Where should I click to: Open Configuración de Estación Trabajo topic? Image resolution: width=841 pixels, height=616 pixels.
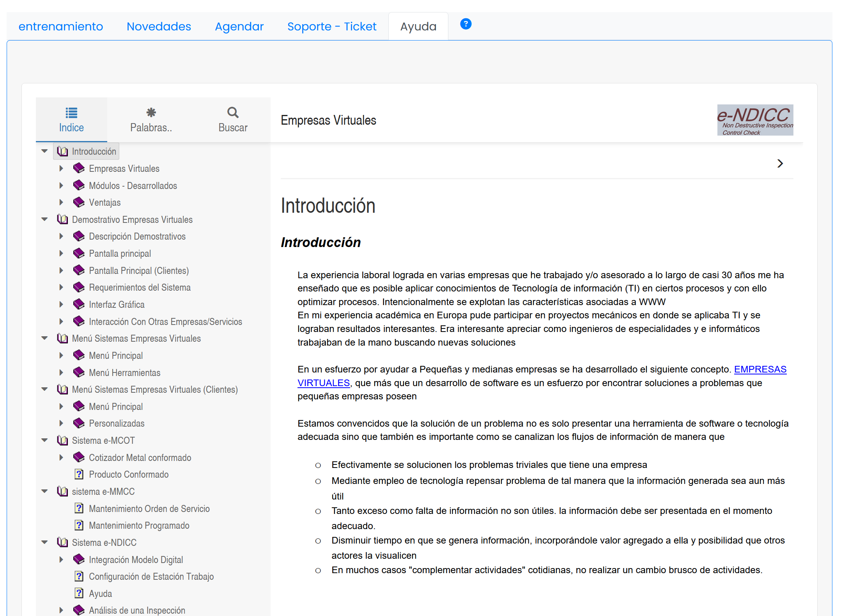coord(151,576)
